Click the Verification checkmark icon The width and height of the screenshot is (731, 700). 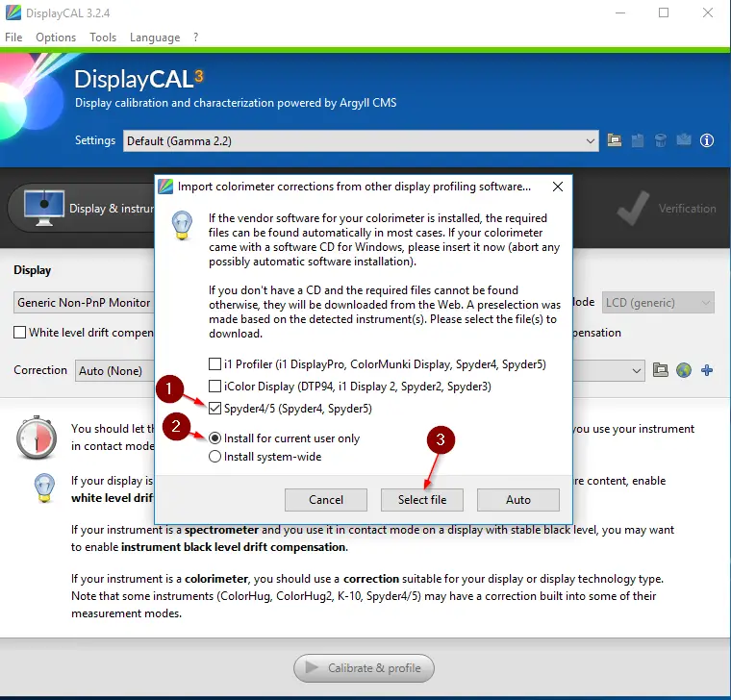(x=633, y=208)
